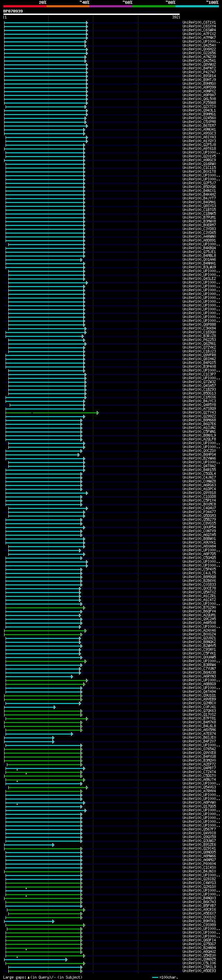Viewport: 222px width, 980px height.
Task: Select the BP070939 query title
Action: pyautogui.click(x=13, y=11)
